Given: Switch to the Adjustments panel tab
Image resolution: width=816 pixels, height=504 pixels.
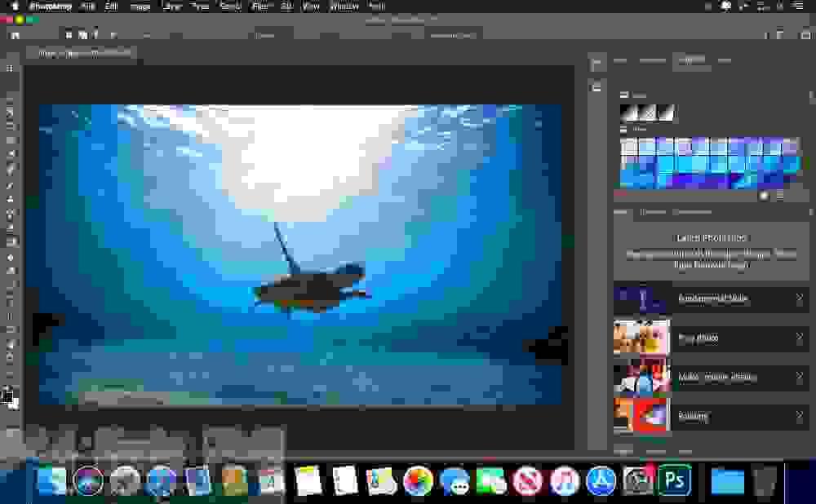Looking at the screenshot, I should [x=692, y=212].
